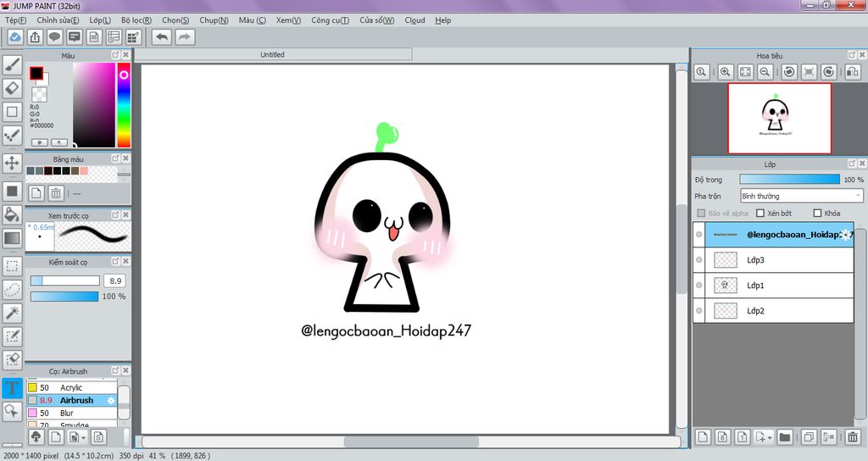The image size is (868, 461).
Task: Select the select-eraser tool
Action: [x=12, y=359]
